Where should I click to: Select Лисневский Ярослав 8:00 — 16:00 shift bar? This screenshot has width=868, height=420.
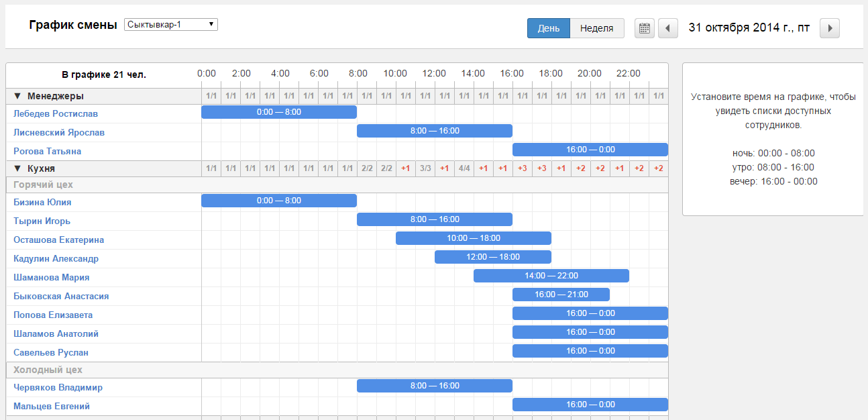coord(435,131)
